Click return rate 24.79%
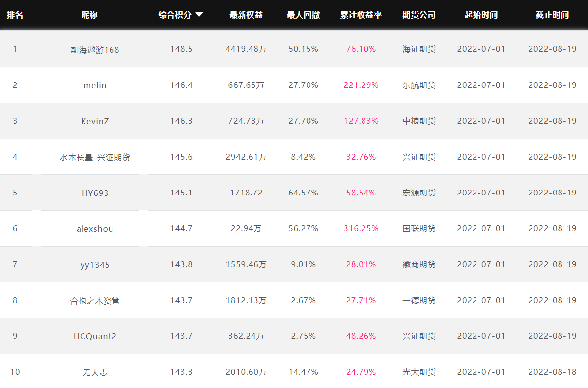The height and width of the screenshot is (388, 588). (x=361, y=372)
